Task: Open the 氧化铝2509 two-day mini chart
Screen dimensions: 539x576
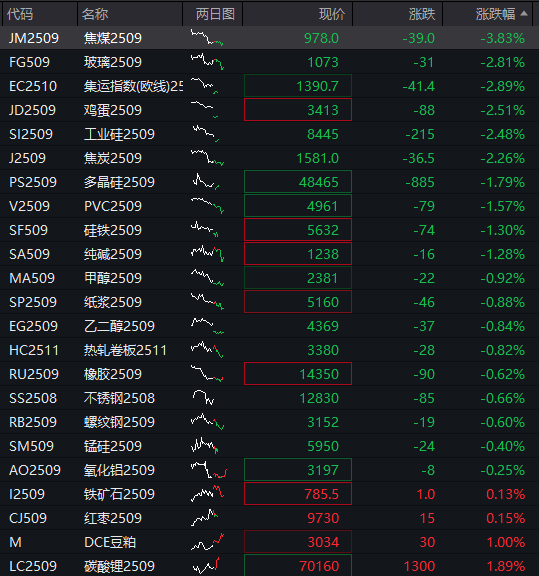Action: point(209,469)
